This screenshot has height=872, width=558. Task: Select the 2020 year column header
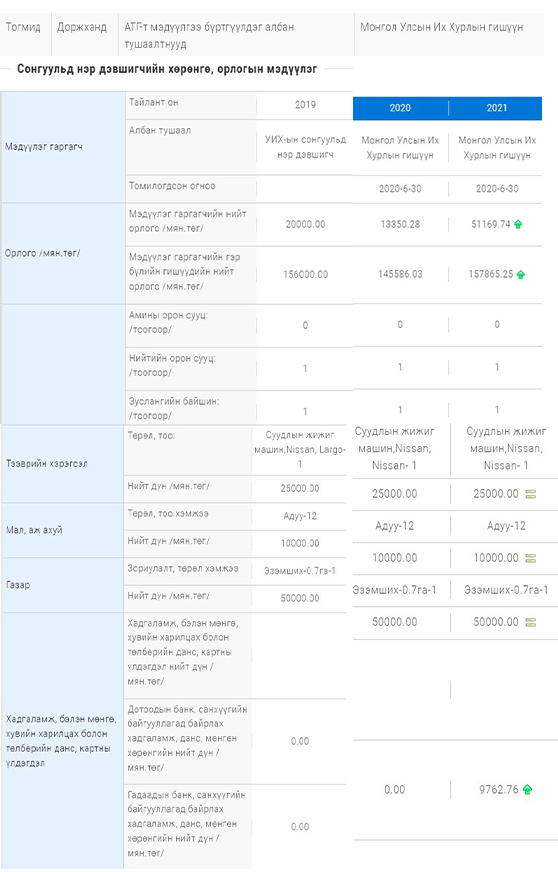[400, 108]
